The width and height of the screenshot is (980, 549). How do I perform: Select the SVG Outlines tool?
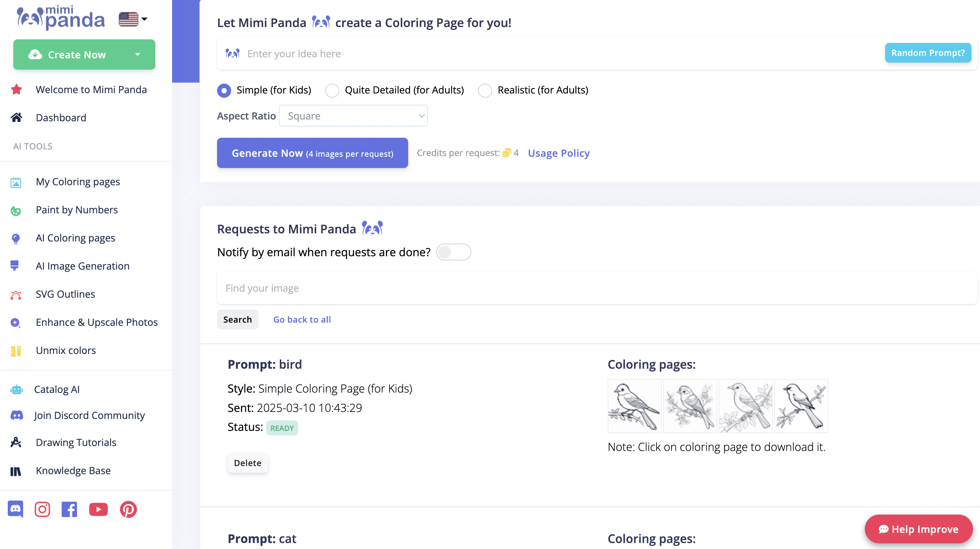tap(65, 294)
